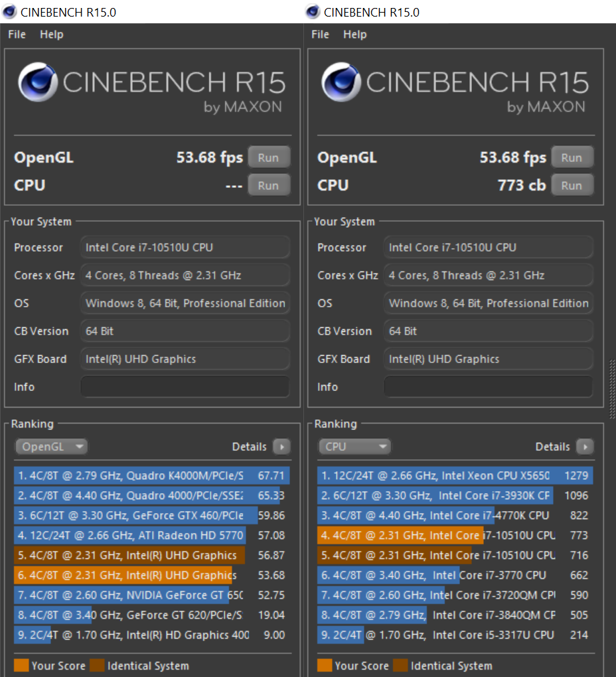The width and height of the screenshot is (616, 677).
Task: Click the resize grip on right window edge
Action: click(x=612, y=388)
